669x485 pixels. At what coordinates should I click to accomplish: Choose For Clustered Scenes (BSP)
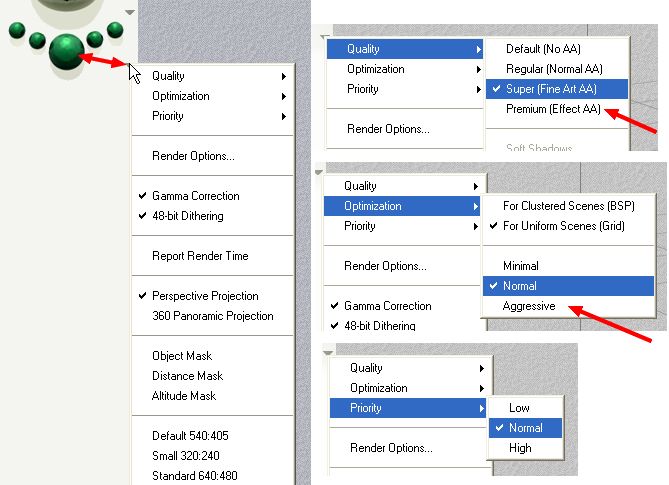[568, 206]
